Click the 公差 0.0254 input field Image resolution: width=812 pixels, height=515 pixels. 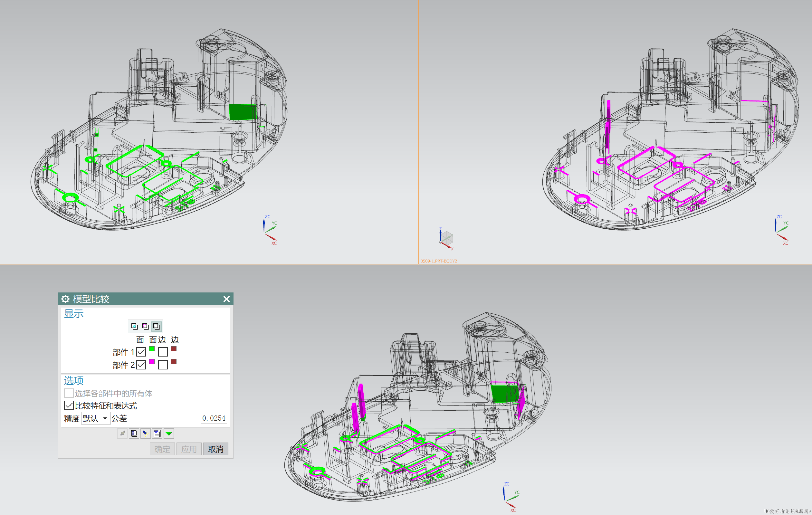[214, 418]
